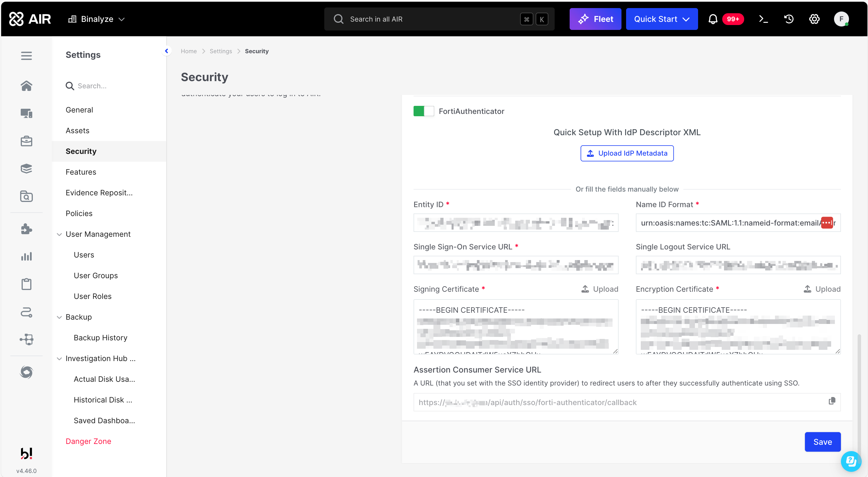Image resolution: width=868 pixels, height=477 pixels.
Task: Open the bar-chart reports icon in sidebar
Action: click(x=26, y=257)
